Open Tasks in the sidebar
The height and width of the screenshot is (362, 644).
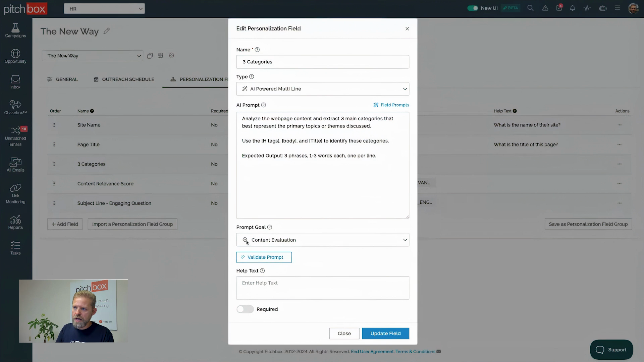coord(15,248)
